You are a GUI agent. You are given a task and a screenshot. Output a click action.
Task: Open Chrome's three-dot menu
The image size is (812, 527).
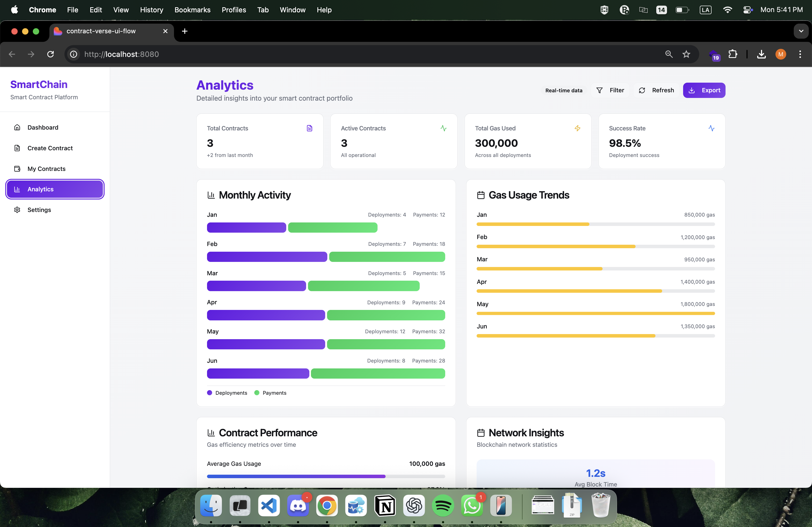pyautogui.click(x=800, y=54)
